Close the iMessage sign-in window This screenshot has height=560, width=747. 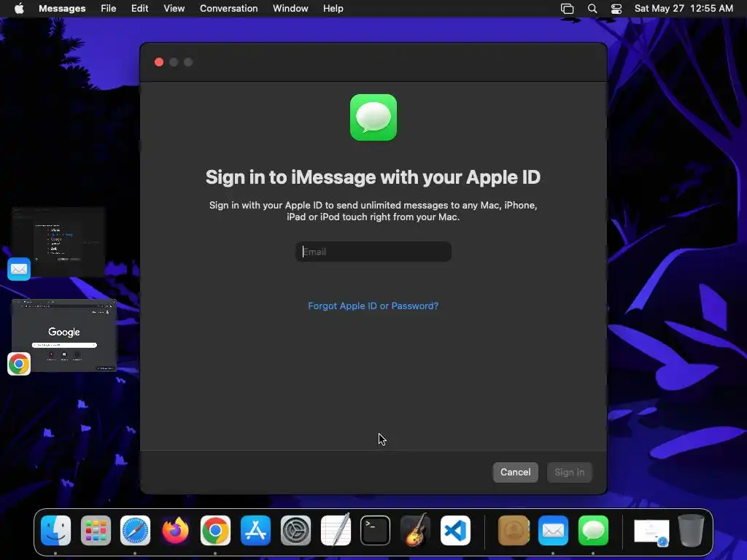click(x=159, y=63)
